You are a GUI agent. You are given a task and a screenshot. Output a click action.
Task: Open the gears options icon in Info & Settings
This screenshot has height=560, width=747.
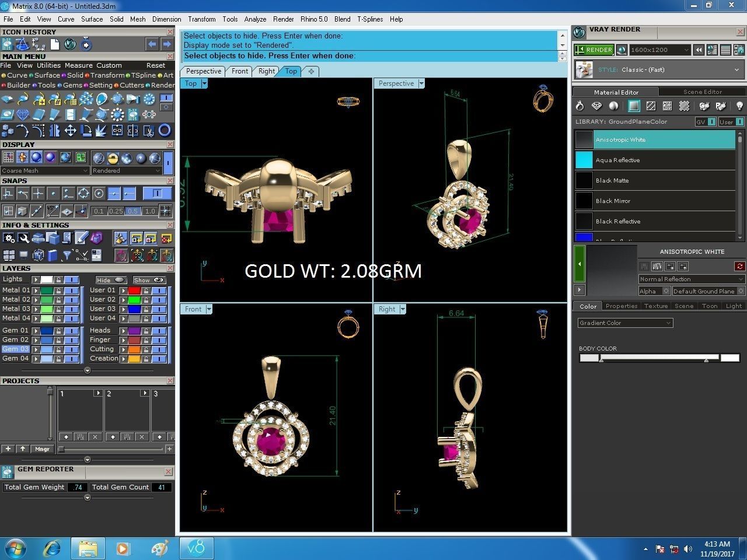click(9, 238)
